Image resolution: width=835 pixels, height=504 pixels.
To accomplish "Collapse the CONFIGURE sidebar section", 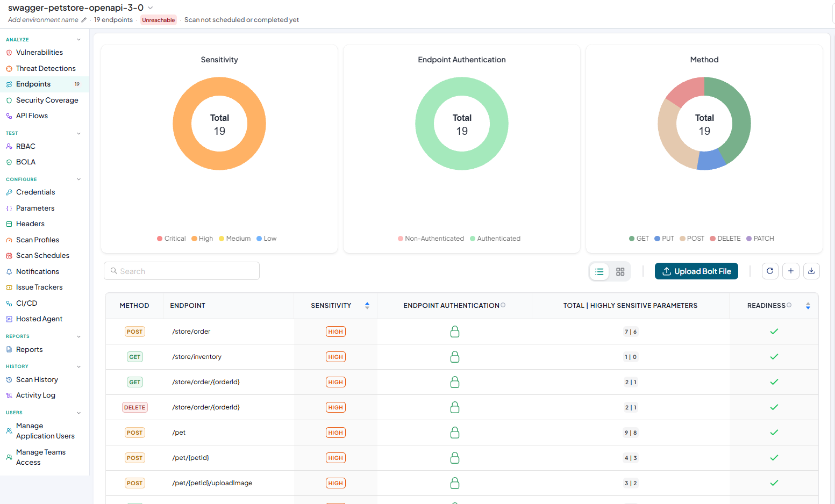I will tap(78, 179).
